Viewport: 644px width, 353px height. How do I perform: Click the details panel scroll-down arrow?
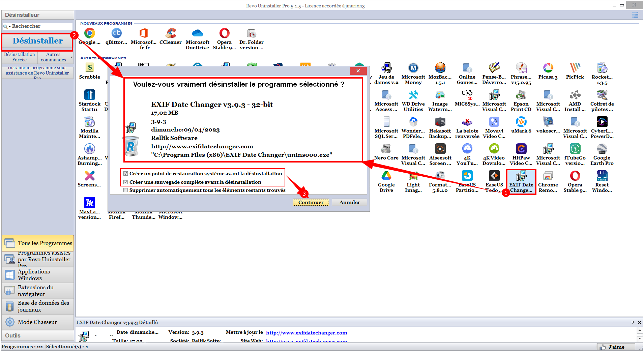click(640, 339)
